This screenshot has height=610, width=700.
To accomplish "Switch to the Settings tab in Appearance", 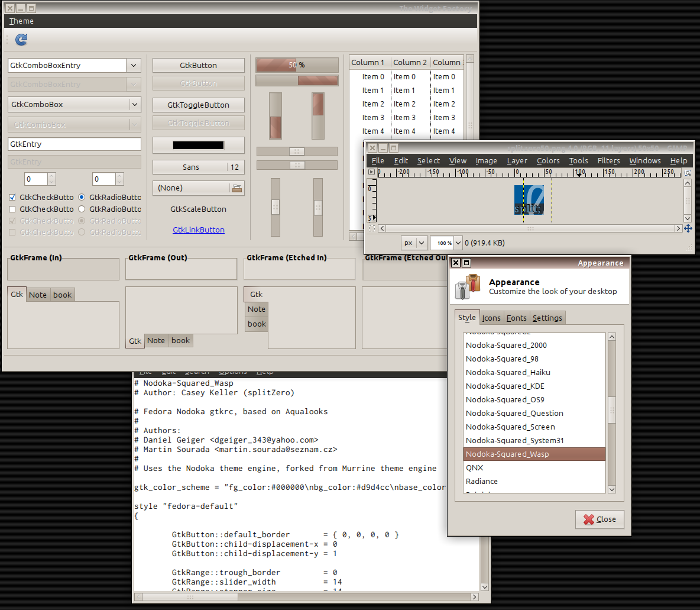I will pos(547,318).
